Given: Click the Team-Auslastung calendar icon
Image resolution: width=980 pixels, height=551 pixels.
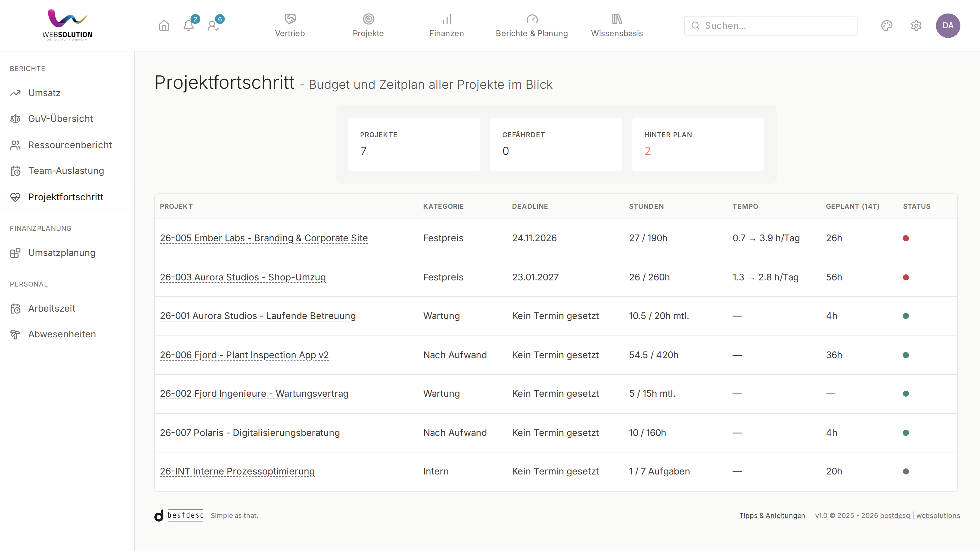Looking at the screenshot, I should coord(15,171).
